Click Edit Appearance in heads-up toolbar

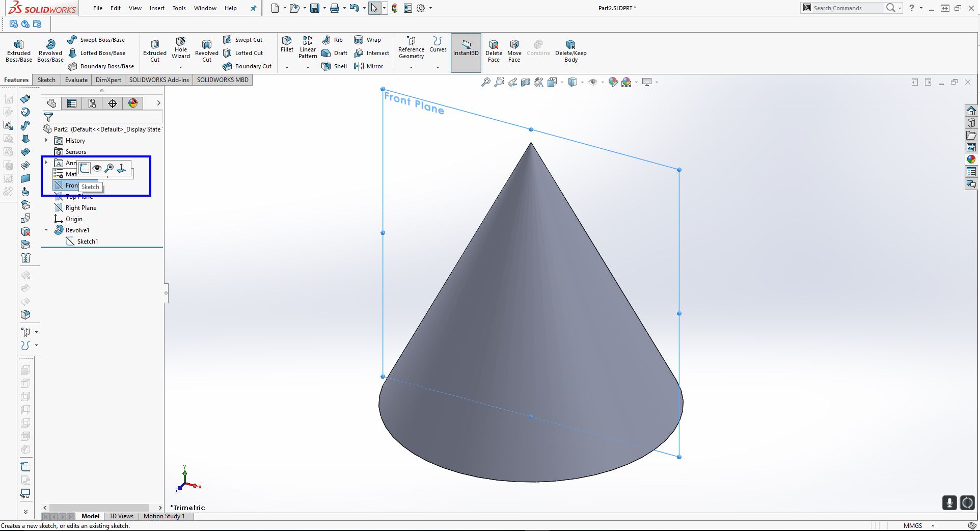[x=613, y=82]
